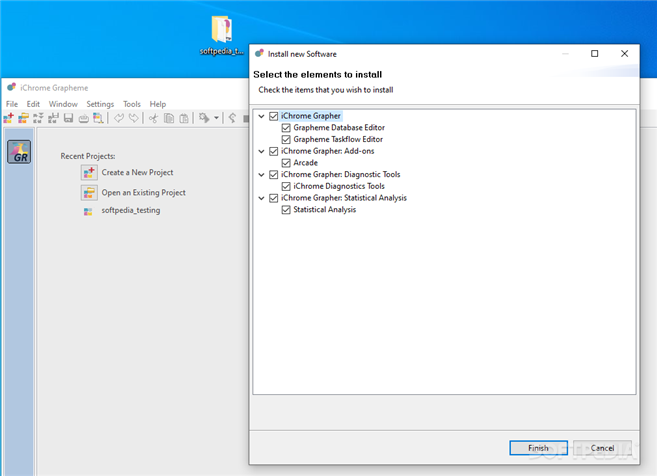
Task: Uncheck the iChrome Grapher checkbox
Action: point(274,116)
